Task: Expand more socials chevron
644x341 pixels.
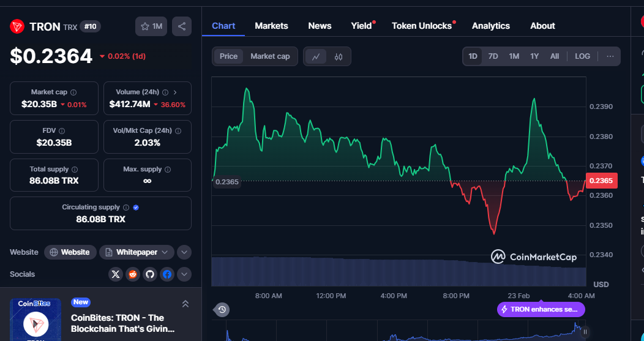Action: click(x=184, y=274)
